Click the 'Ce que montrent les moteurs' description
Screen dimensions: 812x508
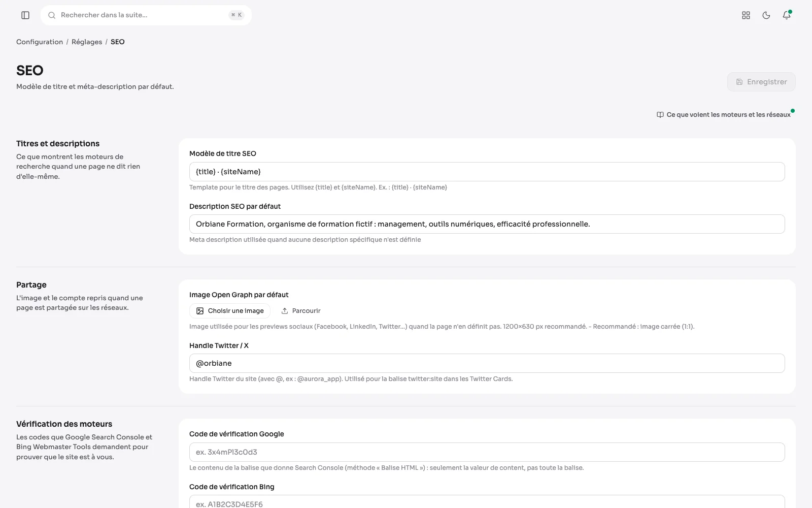point(78,167)
